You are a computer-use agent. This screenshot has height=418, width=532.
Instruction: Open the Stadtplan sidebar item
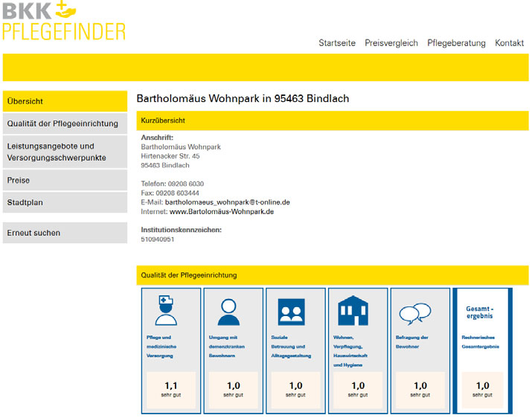(65, 202)
